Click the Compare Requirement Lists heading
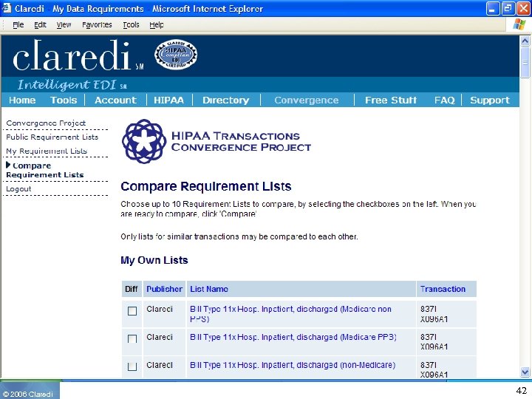Viewport: 532px width, 399px height. pyautogui.click(x=206, y=186)
